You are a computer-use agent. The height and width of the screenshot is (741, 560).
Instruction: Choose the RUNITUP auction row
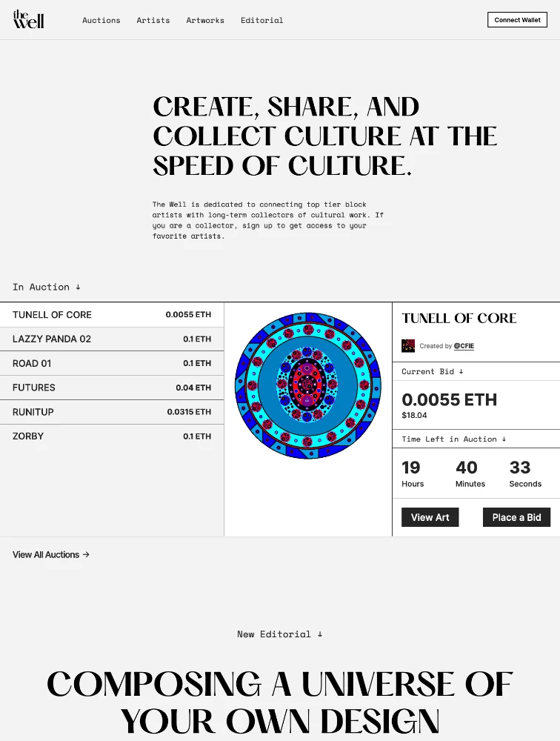tap(112, 412)
